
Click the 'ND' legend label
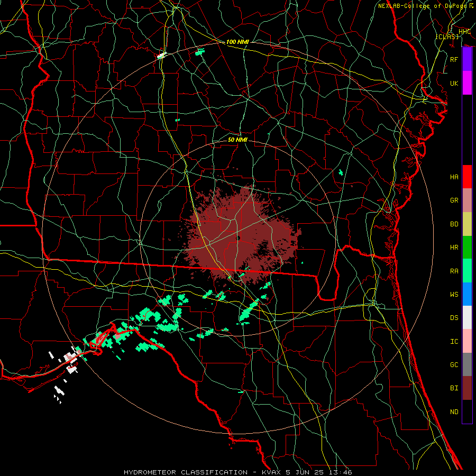point(454,412)
